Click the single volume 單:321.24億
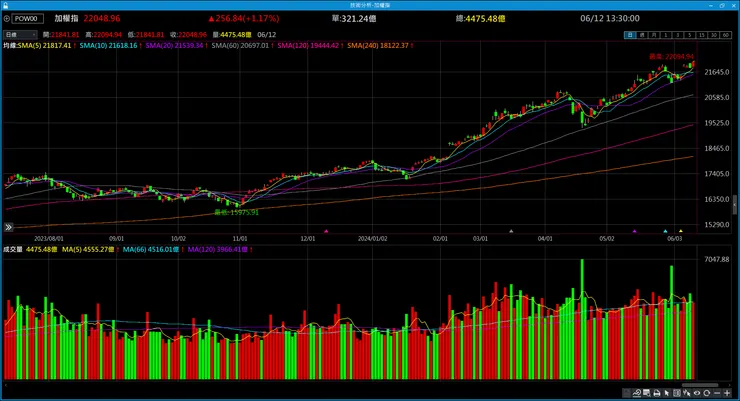Viewport: 740px width, 401px height. [353, 19]
